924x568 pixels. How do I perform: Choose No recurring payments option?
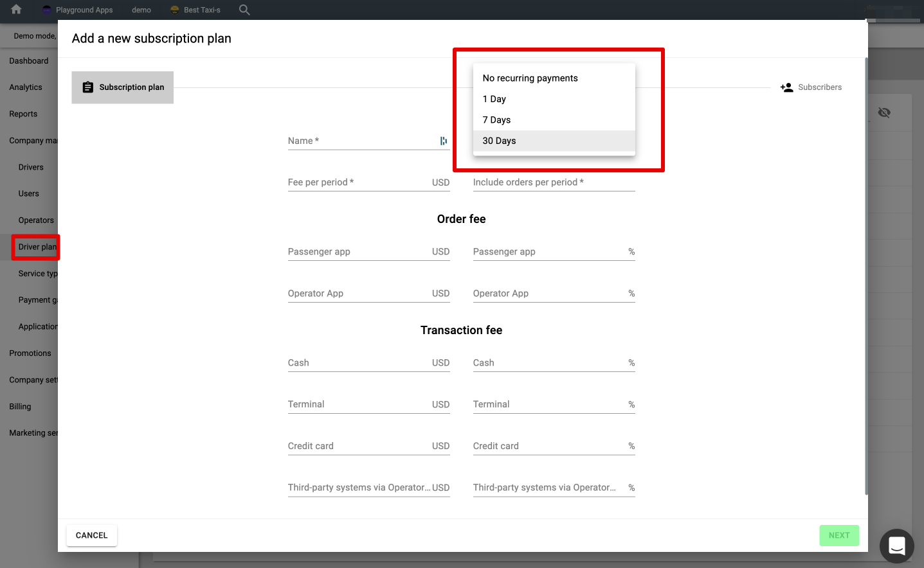coord(554,78)
